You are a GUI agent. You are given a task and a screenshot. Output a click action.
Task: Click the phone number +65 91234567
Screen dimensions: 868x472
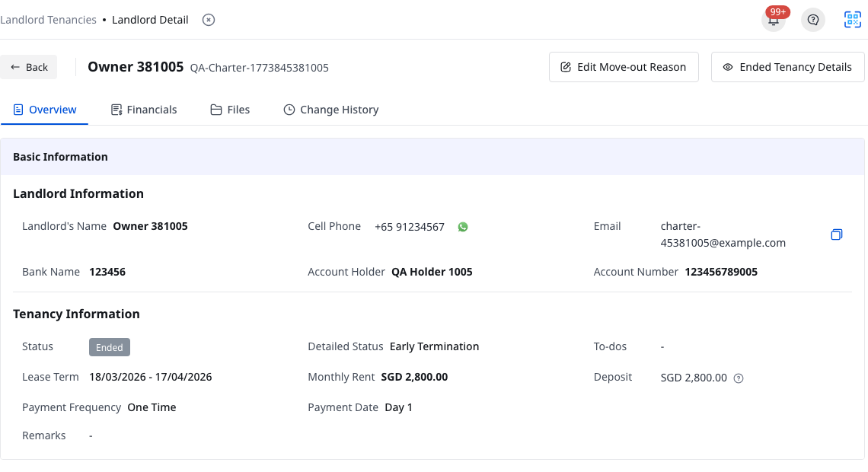(x=410, y=227)
